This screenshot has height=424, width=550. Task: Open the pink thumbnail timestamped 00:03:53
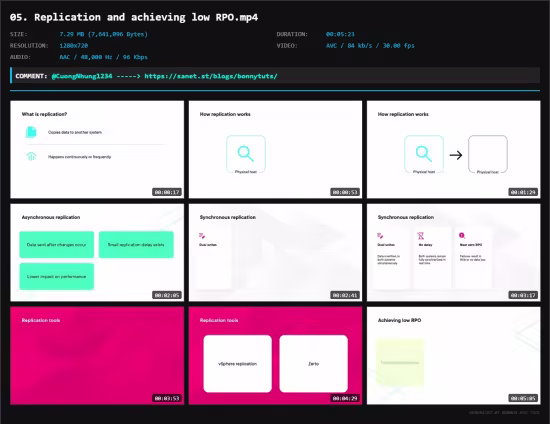(x=97, y=356)
